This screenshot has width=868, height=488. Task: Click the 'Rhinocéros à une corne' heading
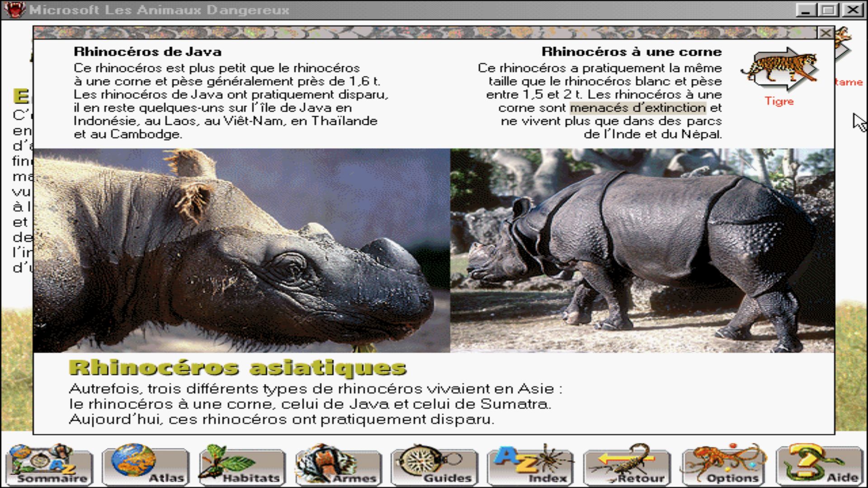(632, 52)
